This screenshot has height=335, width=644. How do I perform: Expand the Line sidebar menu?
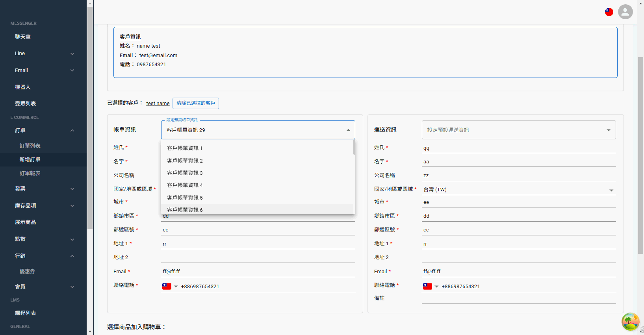tap(43, 54)
